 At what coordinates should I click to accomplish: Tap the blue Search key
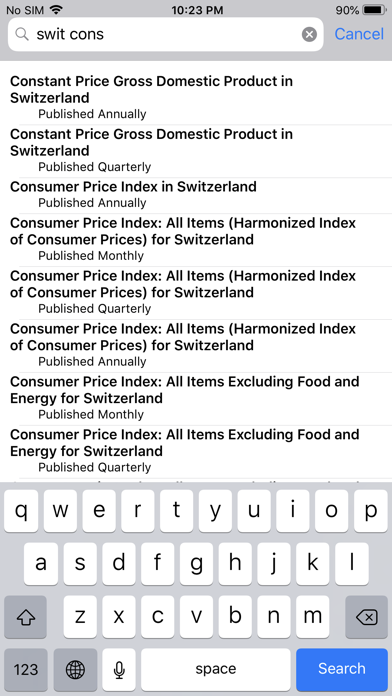coord(342,669)
